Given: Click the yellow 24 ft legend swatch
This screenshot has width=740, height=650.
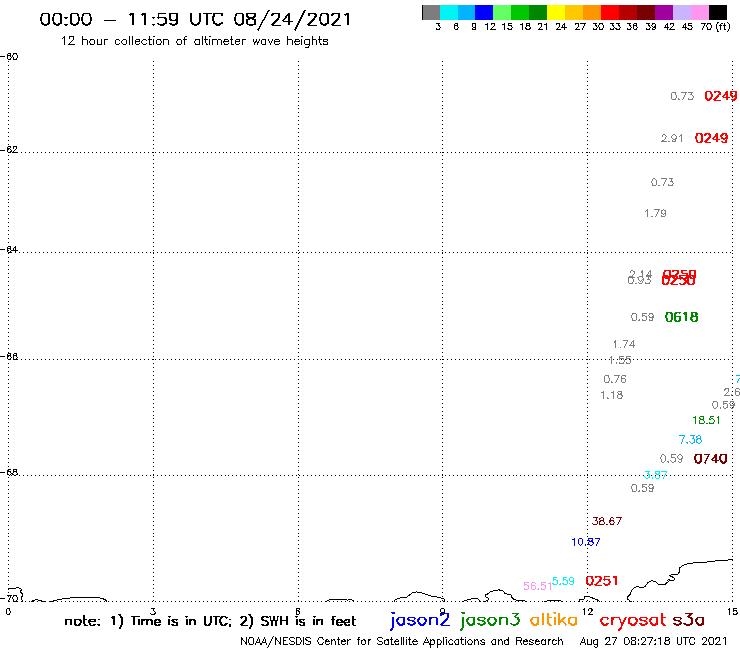Looking at the screenshot, I should point(556,12).
